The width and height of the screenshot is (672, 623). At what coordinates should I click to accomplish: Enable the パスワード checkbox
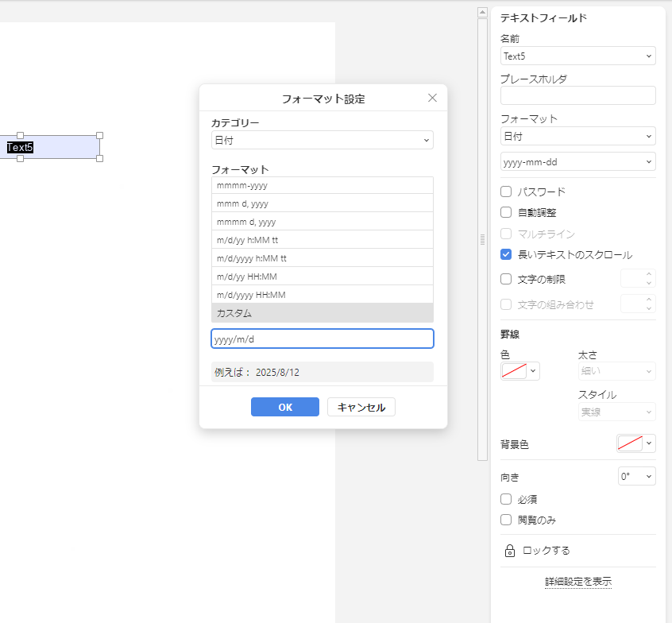click(x=506, y=192)
